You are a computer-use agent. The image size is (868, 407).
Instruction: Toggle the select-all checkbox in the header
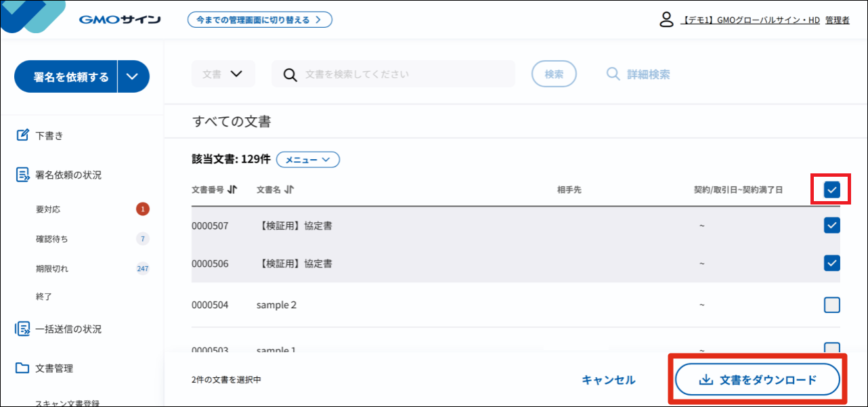[832, 190]
